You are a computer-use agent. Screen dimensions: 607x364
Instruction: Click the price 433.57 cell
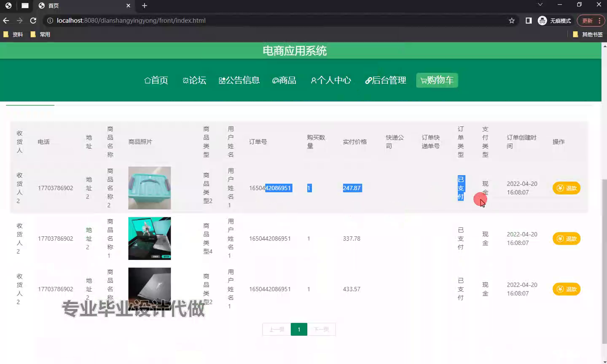(352, 289)
